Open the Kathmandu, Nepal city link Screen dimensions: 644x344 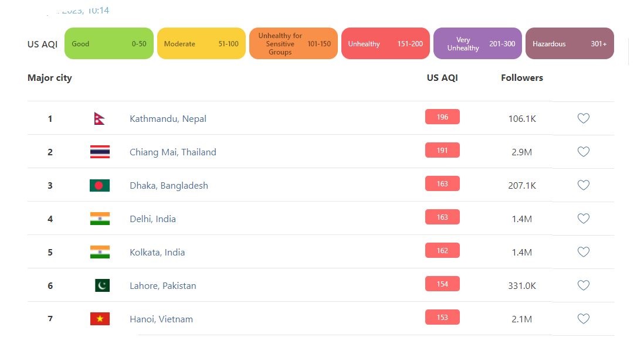[x=168, y=118]
